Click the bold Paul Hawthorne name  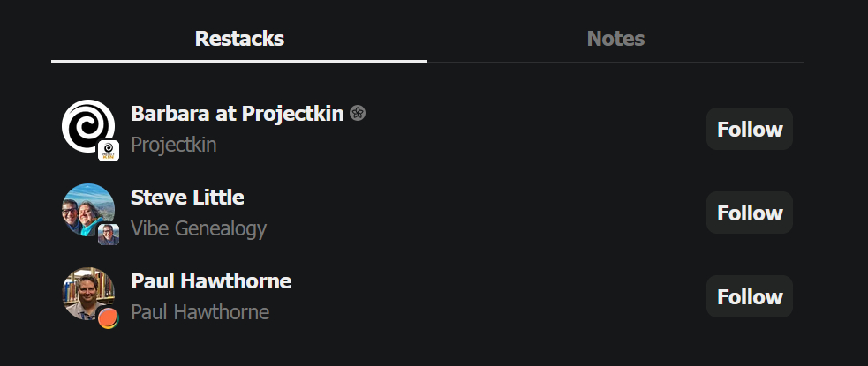[x=211, y=281]
